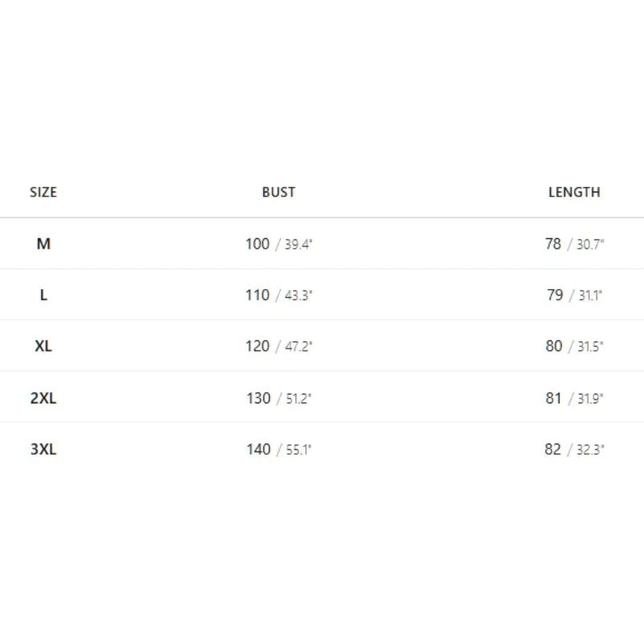Click the length value 79 / 31.1"
Viewport: 644px width, 644px height.
click(x=575, y=295)
